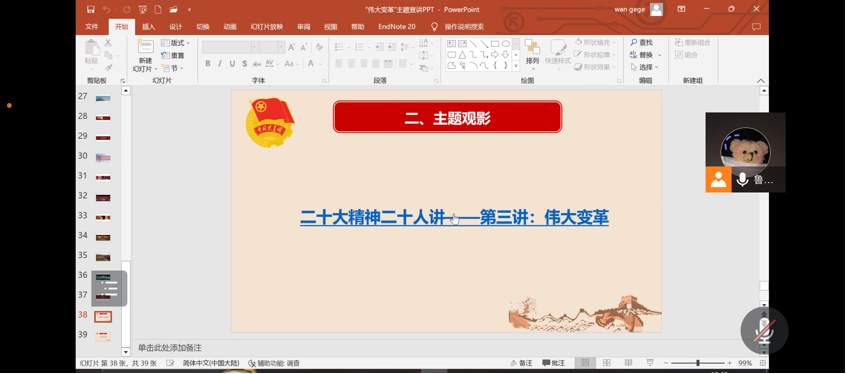The height and width of the screenshot is (374, 846).
Task: Click the 查找 find magnifier icon
Action: point(633,42)
